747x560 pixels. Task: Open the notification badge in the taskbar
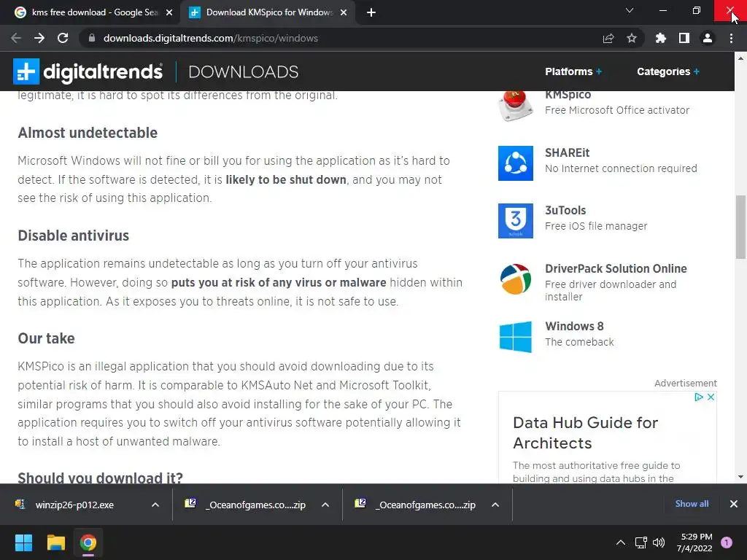[727, 542]
